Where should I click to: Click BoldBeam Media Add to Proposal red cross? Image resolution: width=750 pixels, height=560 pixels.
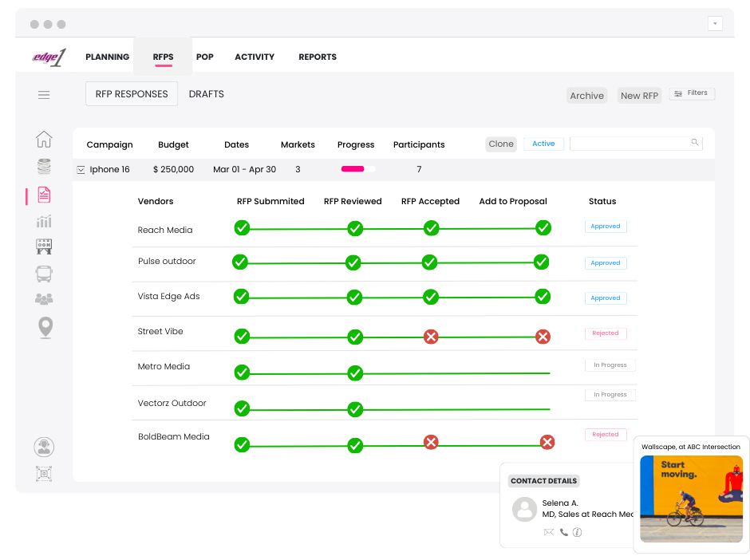pos(547,443)
